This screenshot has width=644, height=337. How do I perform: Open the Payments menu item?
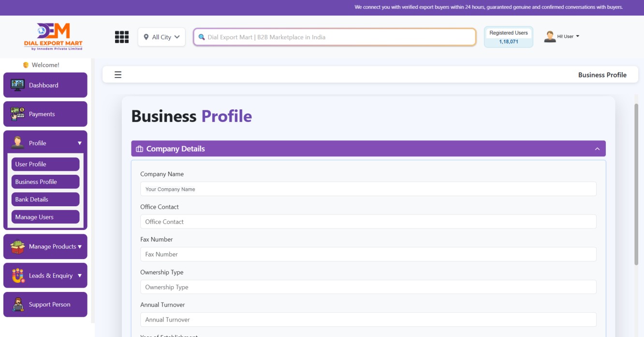(45, 114)
